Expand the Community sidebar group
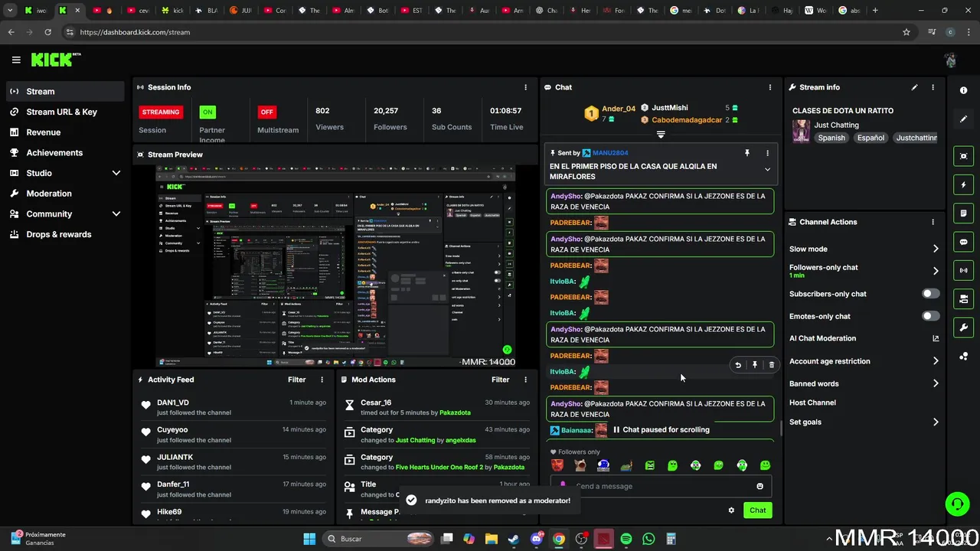This screenshot has height=551, width=980. pos(65,214)
